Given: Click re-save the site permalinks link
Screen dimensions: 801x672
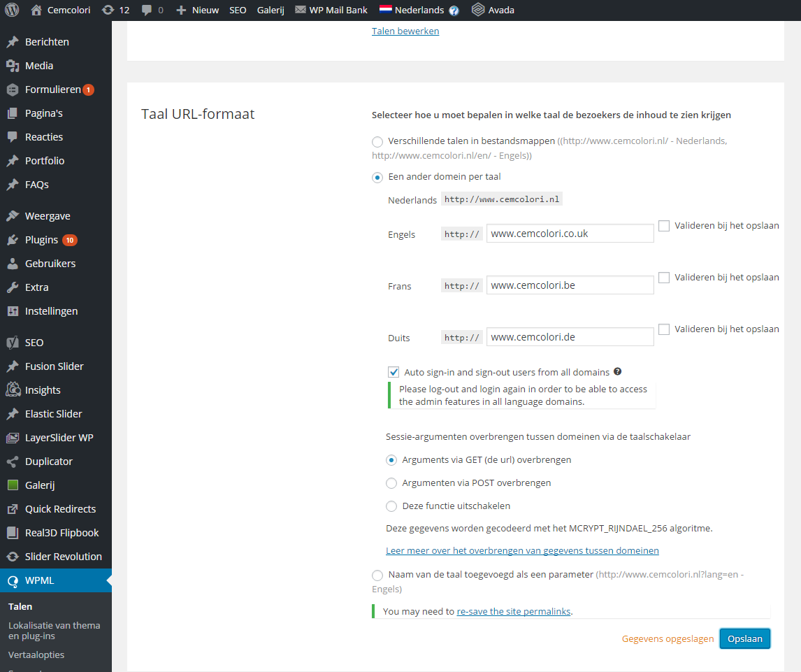Looking at the screenshot, I should pos(514,612).
